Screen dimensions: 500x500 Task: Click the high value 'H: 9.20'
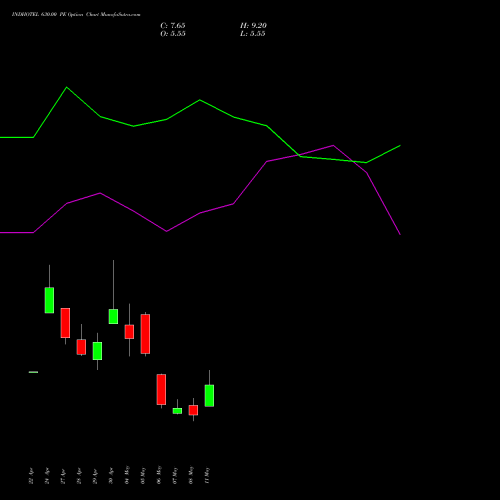pos(253,26)
